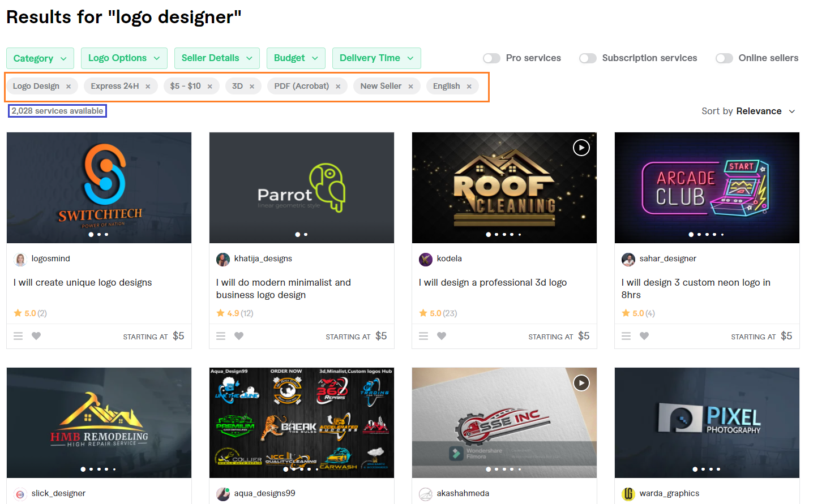Expand the Category filter dropdown
Image resolution: width=826 pixels, height=504 pixels.
[40, 58]
